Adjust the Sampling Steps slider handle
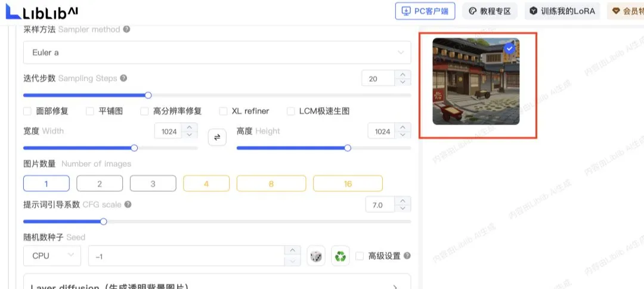644x289 pixels. [148, 95]
